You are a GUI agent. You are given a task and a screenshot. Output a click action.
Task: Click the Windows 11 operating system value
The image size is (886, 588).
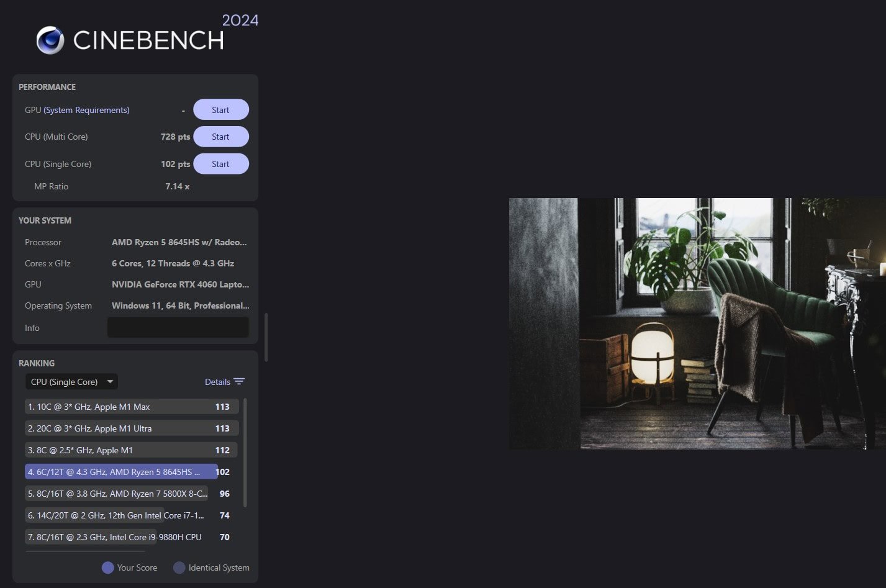(180, 305)
